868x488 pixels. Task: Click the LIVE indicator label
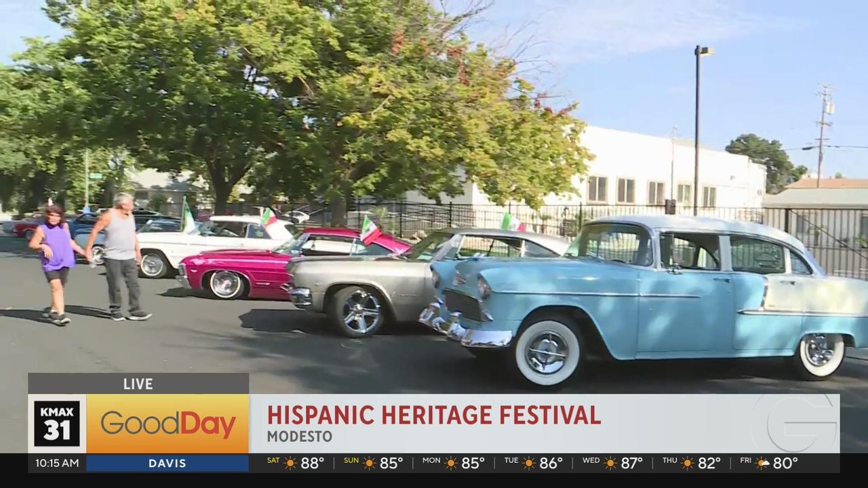[x=138, y=384]
